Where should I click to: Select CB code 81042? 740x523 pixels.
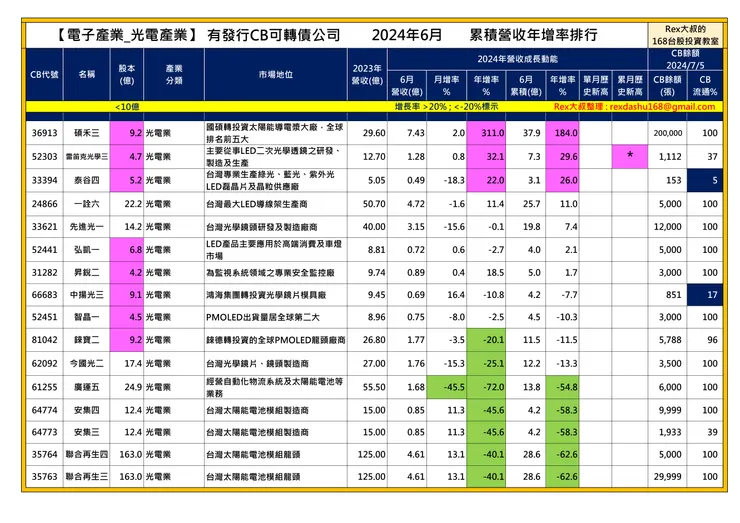pos(44,340)
